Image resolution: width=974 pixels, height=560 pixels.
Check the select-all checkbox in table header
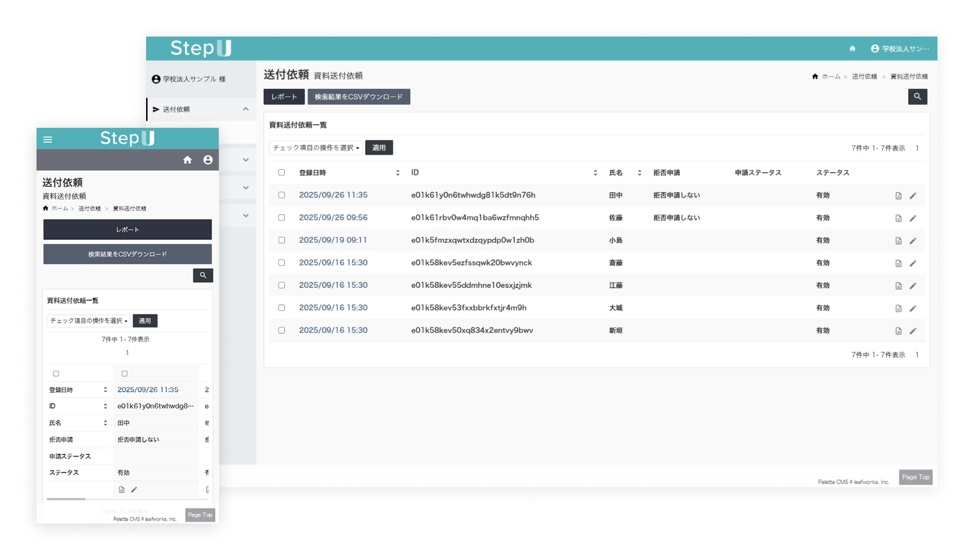point(281,173)
